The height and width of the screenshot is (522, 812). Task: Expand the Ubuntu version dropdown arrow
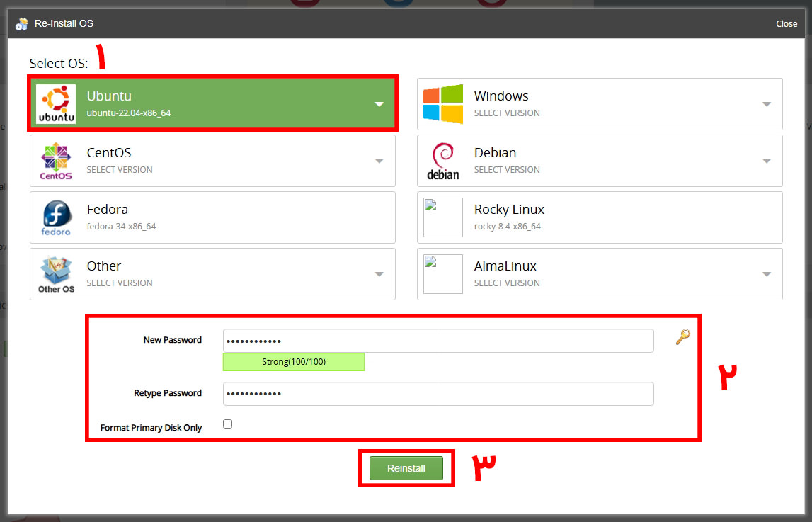[379, 104]
